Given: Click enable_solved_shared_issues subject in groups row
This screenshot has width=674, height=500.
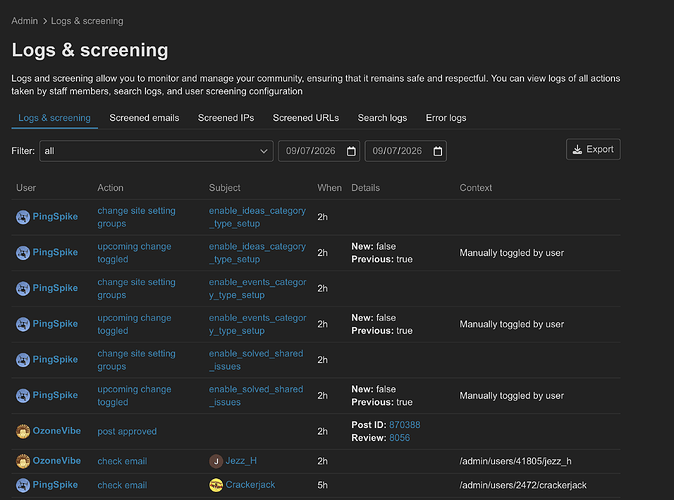Looking at the screenshot, I should [256, 360].
